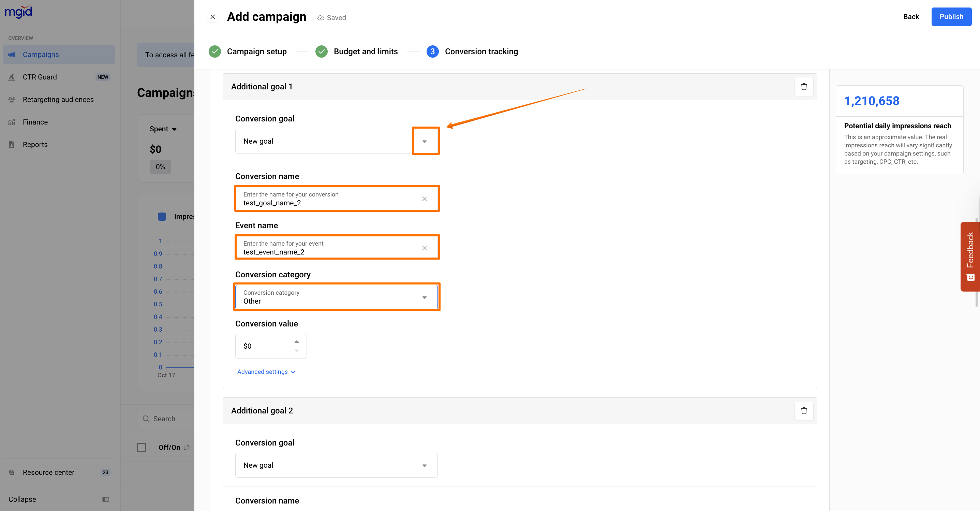Click the Search magnifier icon
The image size is (980, 511).
[x=146, y=419]
